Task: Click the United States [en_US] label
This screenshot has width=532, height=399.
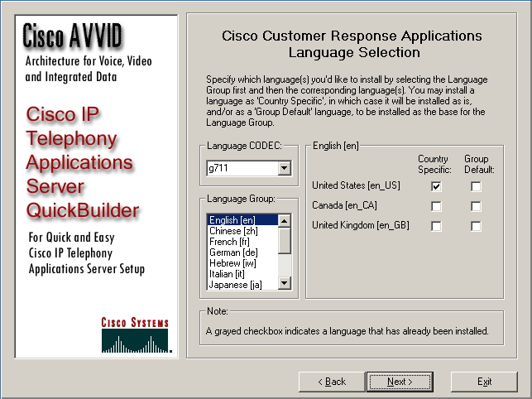Action: coord(356,185)
